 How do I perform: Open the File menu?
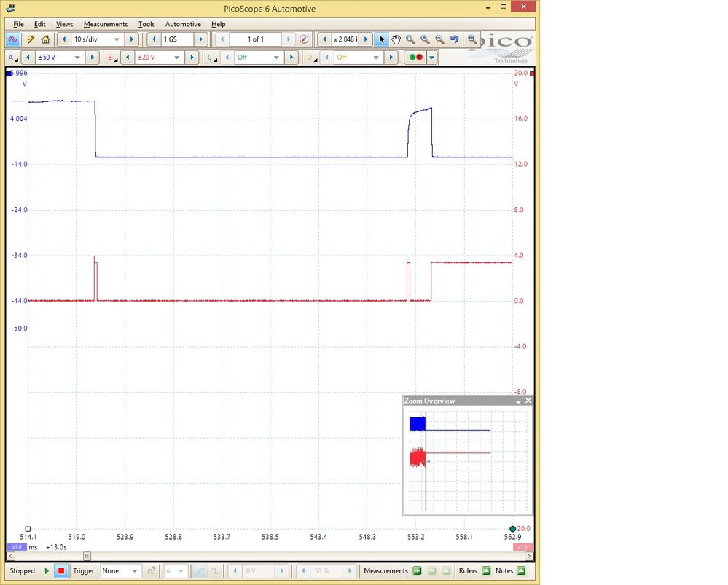[18, 24]
